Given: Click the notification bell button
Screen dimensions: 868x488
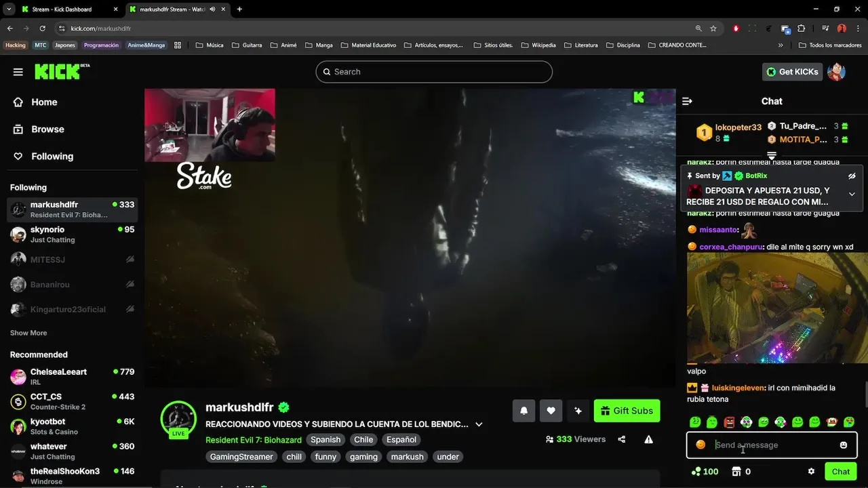Looking at the screenshot, I should click(x=524, y=411).
